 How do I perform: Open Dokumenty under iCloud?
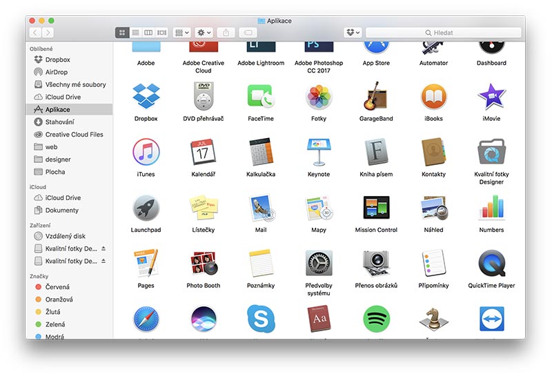(70, 210)
